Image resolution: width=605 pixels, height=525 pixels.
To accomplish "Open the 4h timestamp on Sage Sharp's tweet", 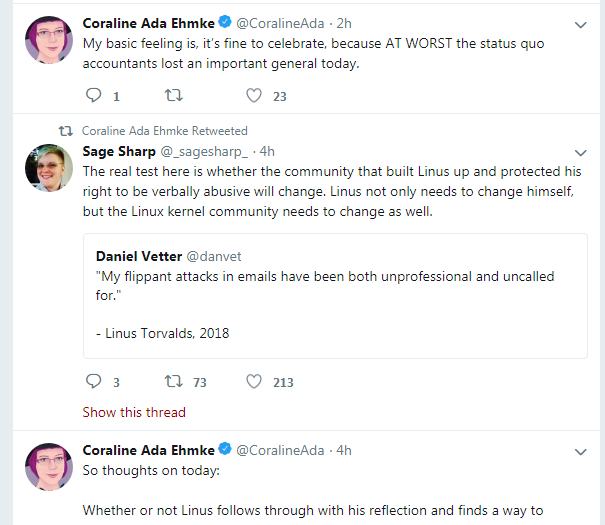I will (266, 151).
